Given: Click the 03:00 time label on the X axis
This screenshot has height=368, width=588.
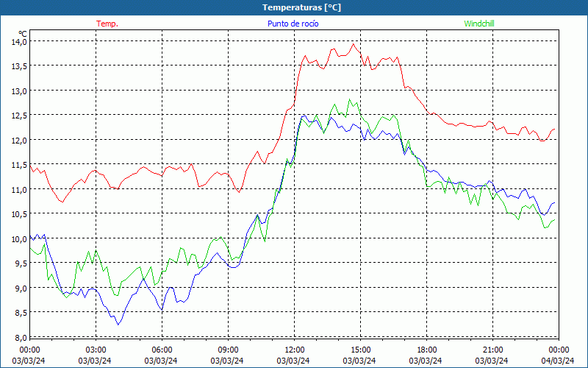Looking at the screenshot, I should (x=96, y=350).
